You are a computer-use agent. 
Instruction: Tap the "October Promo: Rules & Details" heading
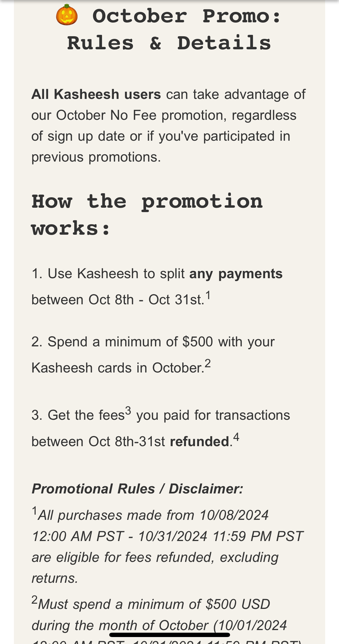(169, 29)
